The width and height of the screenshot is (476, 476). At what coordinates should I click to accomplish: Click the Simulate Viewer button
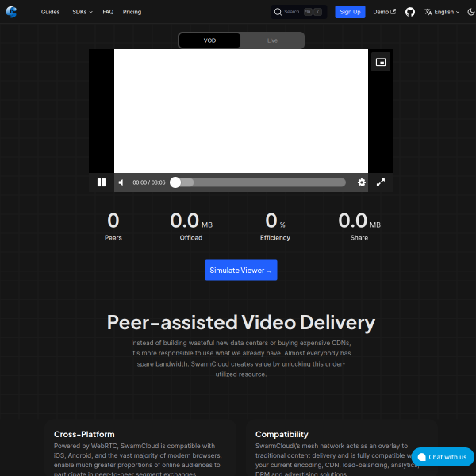point(240,271)
